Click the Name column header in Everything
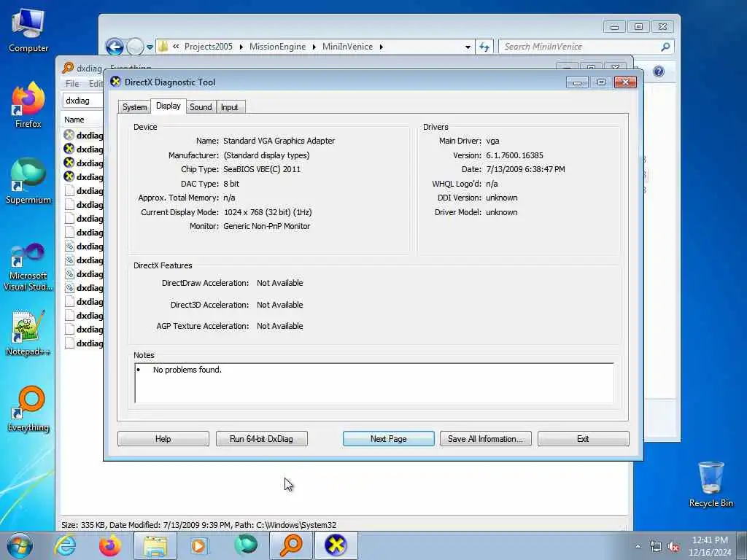The height and width of the screenshot is (560, 747). tap(74, 120)
